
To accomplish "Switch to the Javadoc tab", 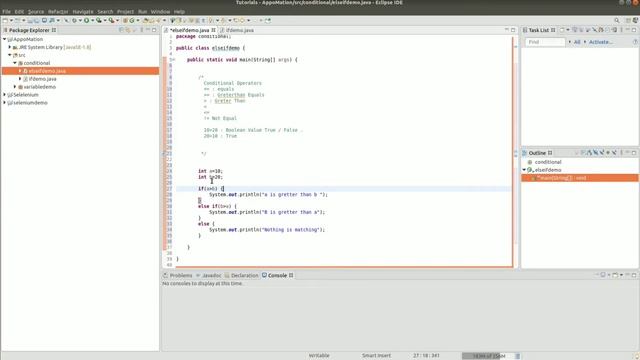I will point(209,276).
